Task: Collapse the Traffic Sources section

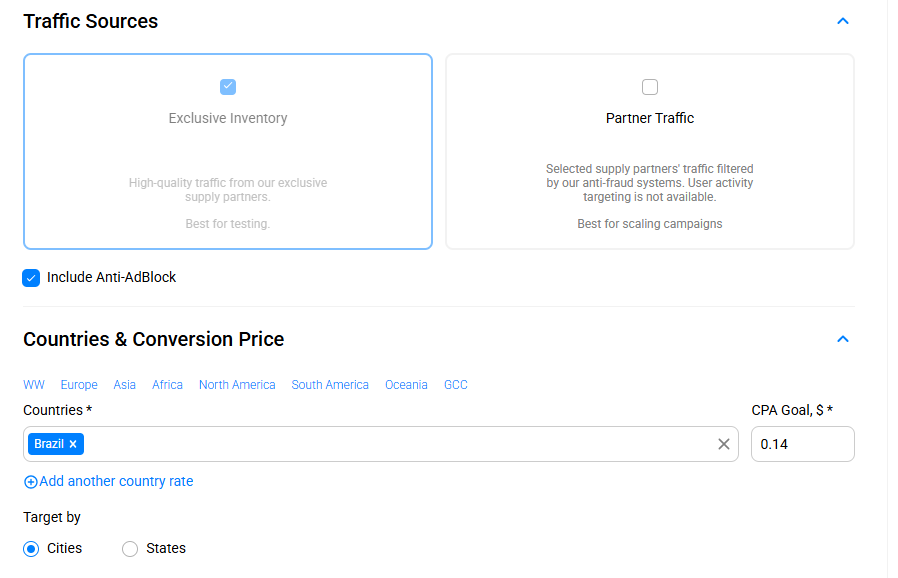Action: pyautogui.click(x=842, y=21)
